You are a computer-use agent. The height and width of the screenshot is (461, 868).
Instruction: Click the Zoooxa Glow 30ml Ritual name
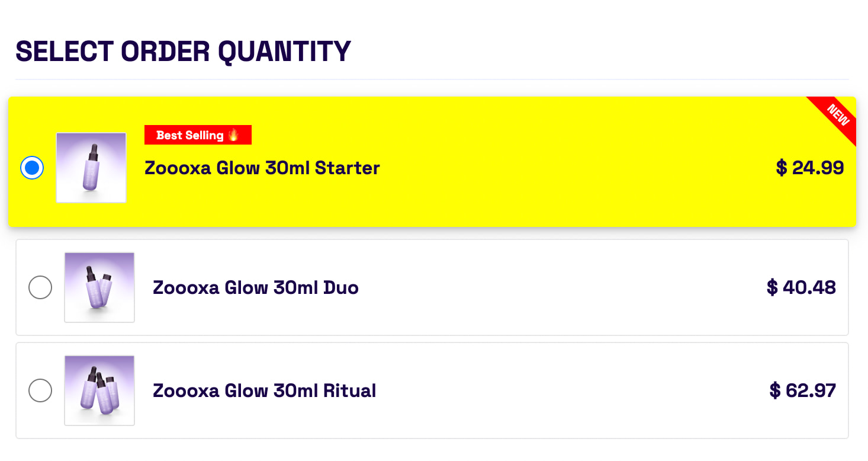264,391
